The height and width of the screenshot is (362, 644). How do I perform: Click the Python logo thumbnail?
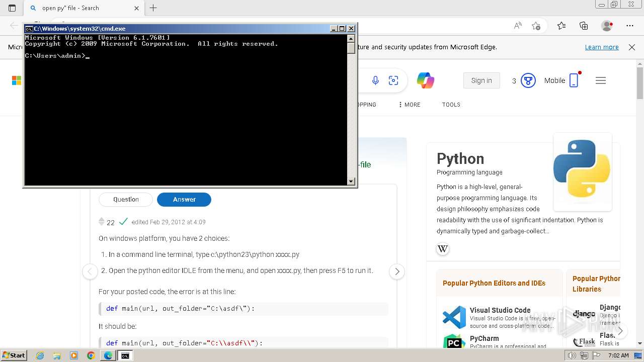coord(582,171)
